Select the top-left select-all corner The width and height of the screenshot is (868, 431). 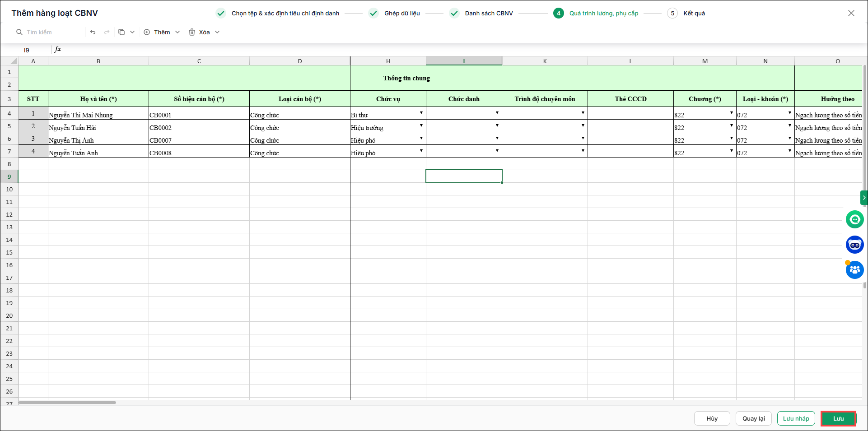tap(9, 61)
